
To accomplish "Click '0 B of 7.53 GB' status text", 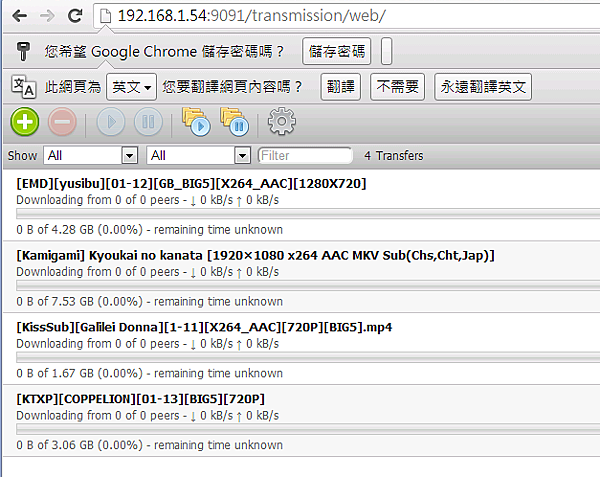I will coord(150,301).
